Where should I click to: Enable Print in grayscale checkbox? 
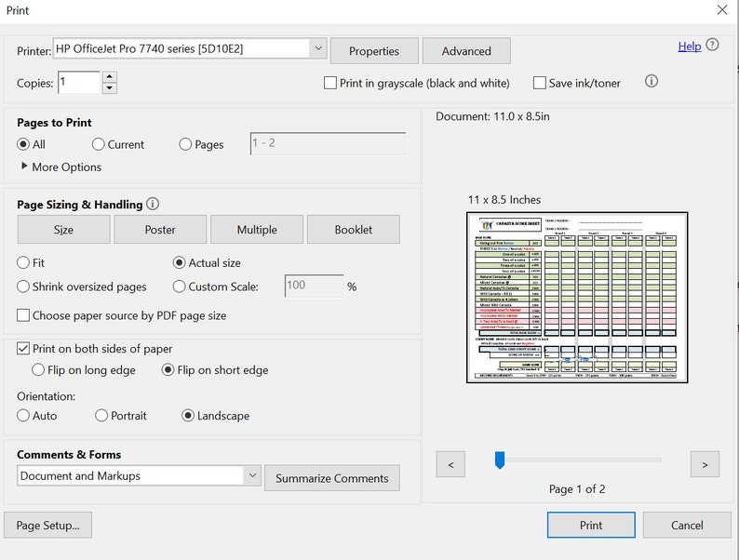coord(330,84)
